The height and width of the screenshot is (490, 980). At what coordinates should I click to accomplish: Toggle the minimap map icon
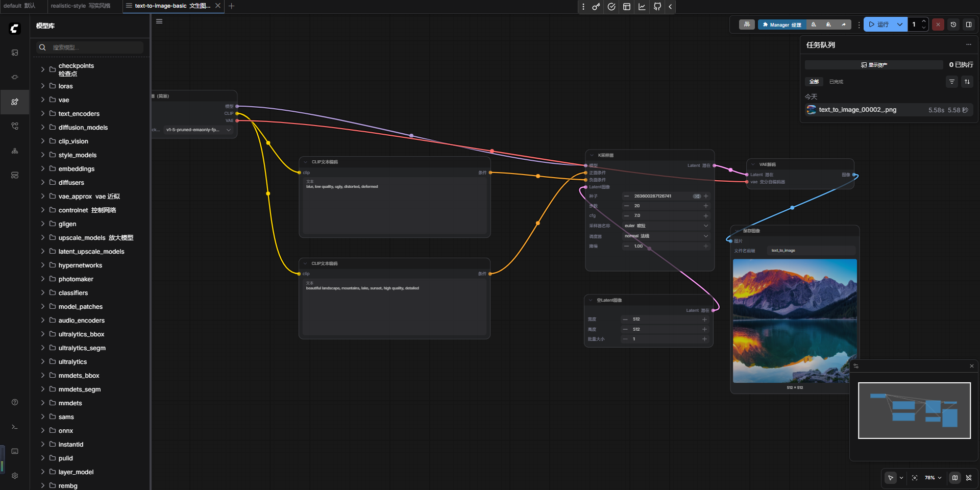(x=955, y=478)
